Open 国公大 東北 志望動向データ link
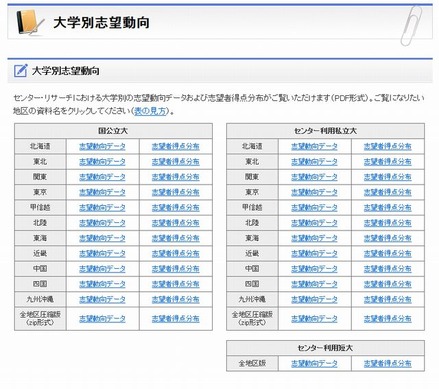Image resolution: width=439 pixels, height=389 pixels. [x=102, y=162]
